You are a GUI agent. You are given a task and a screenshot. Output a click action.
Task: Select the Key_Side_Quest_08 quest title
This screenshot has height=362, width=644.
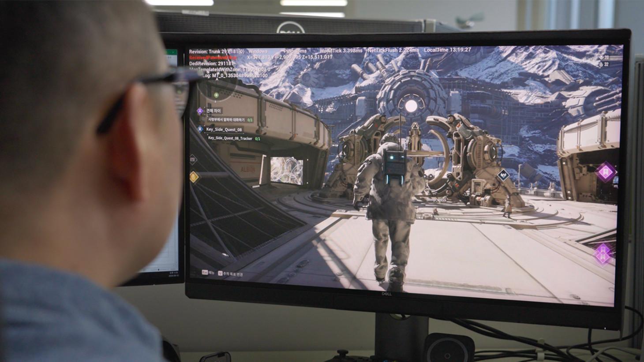(x=224, y=130)
